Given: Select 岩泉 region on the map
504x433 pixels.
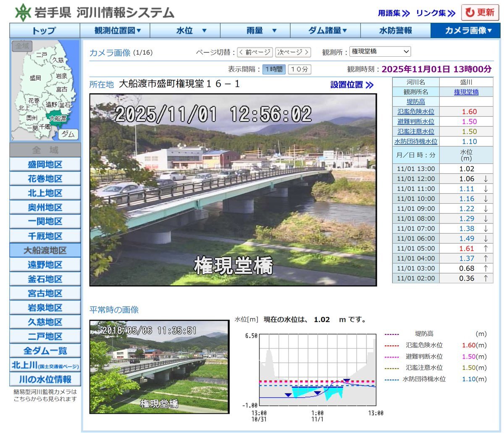Looking at the screenshot, I should click(61, 76).
